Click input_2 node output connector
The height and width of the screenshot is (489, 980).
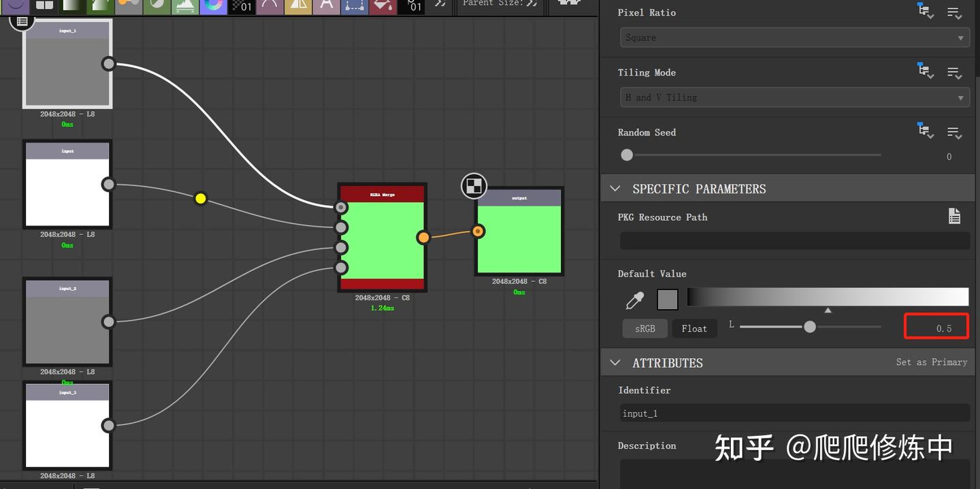[108, 321]
